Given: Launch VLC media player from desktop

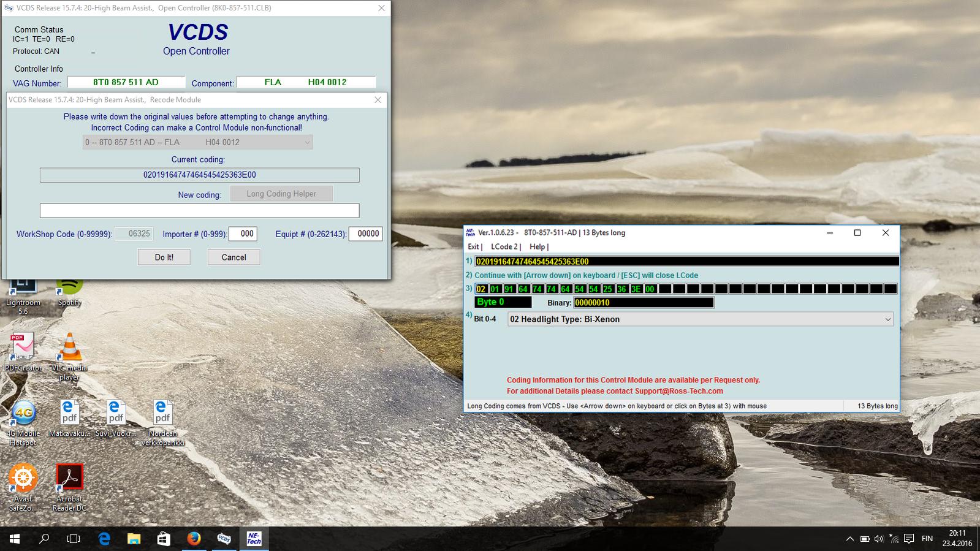Looking at the screenshot, I should click(x=69, y=349).
